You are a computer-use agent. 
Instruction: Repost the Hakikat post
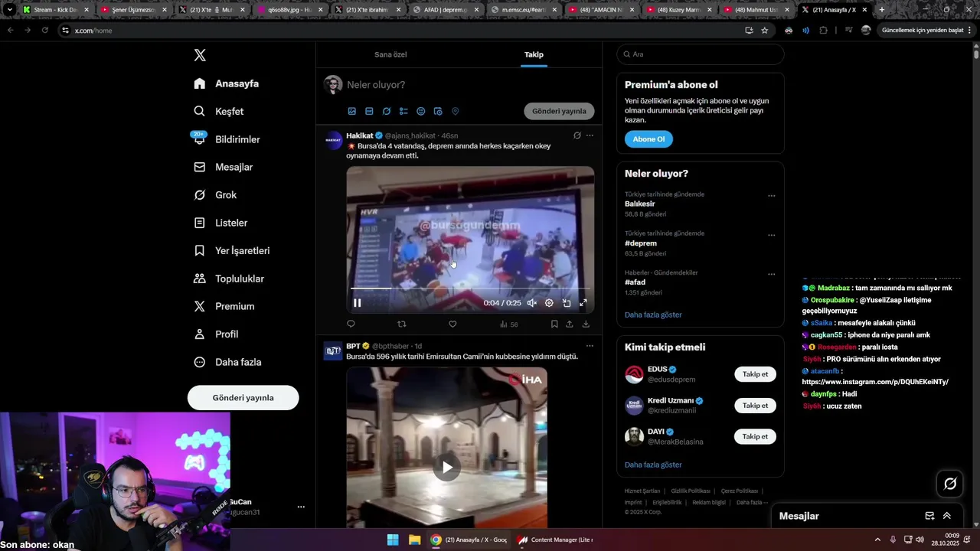pyautogui.click(x=402, y=324)
